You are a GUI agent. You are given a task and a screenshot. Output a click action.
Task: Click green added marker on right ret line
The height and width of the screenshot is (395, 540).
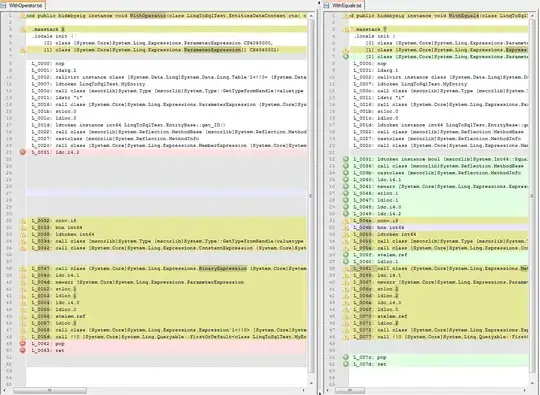click(x=346, y=364)
